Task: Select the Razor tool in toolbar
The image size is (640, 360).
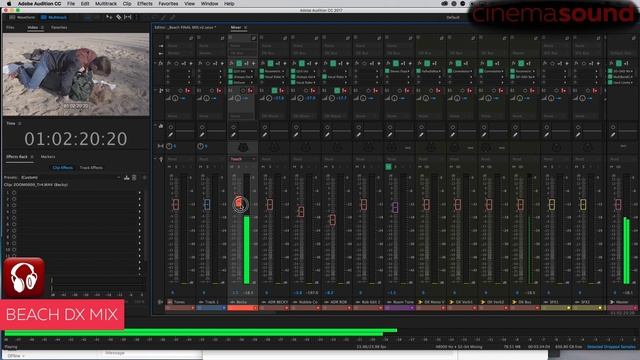Action: (x=118, y=18)
